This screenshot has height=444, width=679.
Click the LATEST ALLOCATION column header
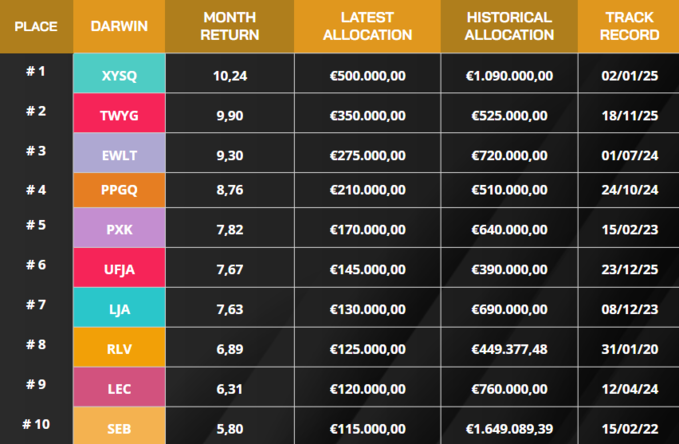[367, 26]
